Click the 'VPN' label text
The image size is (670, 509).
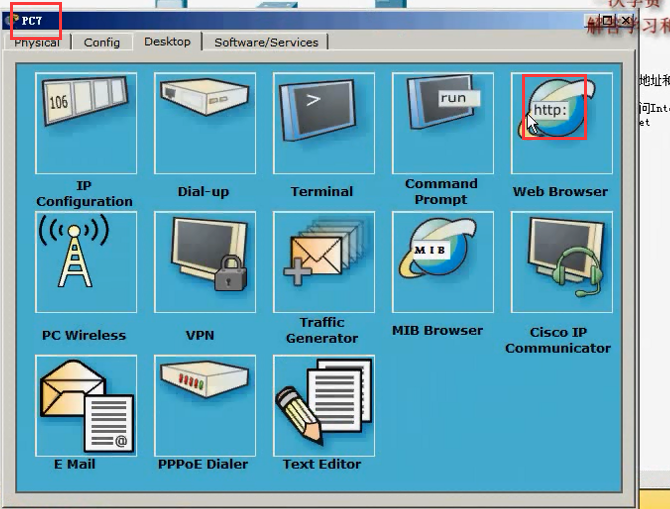click(200, 335)
